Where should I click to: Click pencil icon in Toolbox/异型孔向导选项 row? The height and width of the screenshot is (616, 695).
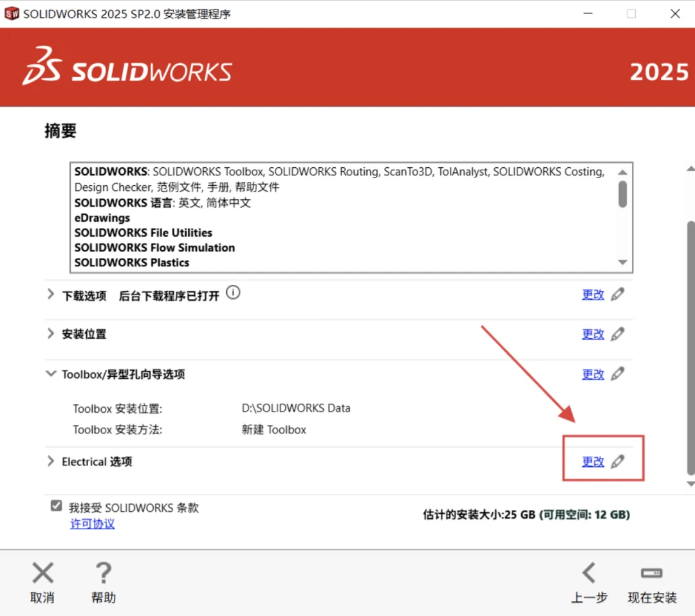click(x=617, y=374)
